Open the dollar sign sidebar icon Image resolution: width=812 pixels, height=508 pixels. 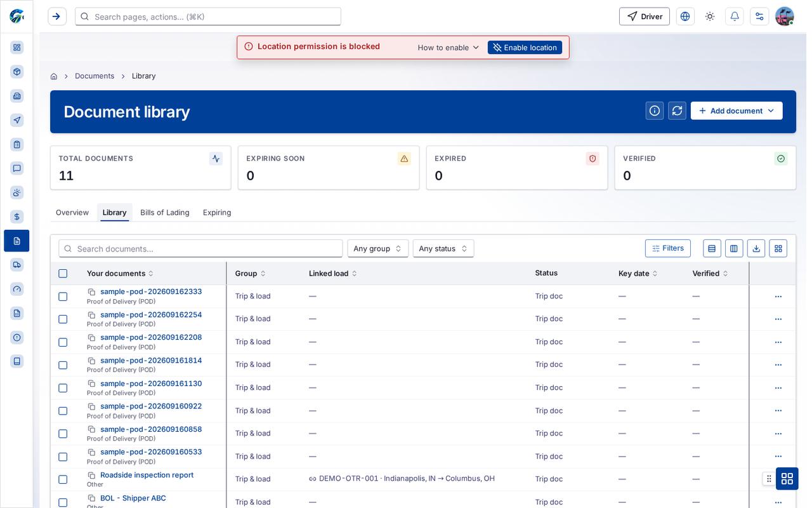17,217
